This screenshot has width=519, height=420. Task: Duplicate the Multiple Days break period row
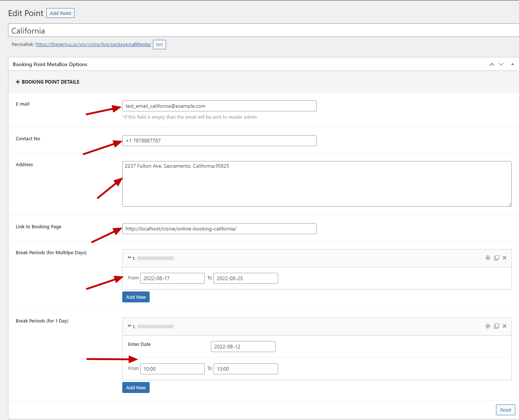click(496, 258)
